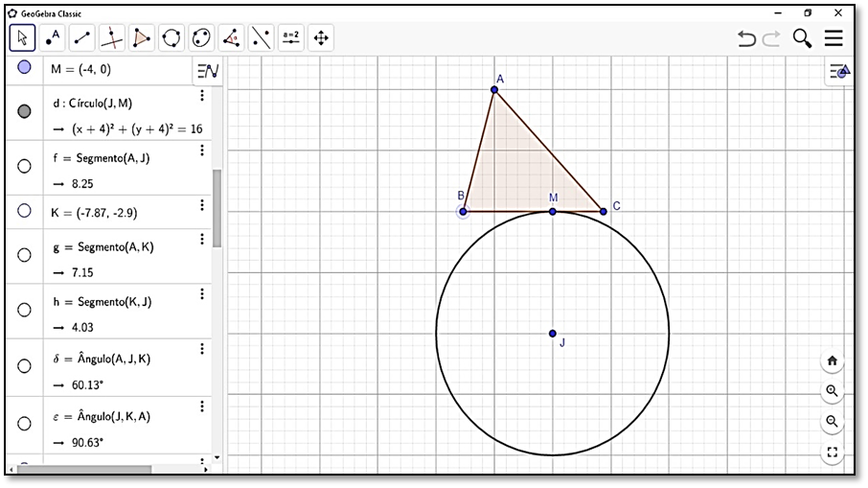Open more options for segment g
The width and height of the screenshot is (868, 488).
pyautogui.click(x=202, y=240)
